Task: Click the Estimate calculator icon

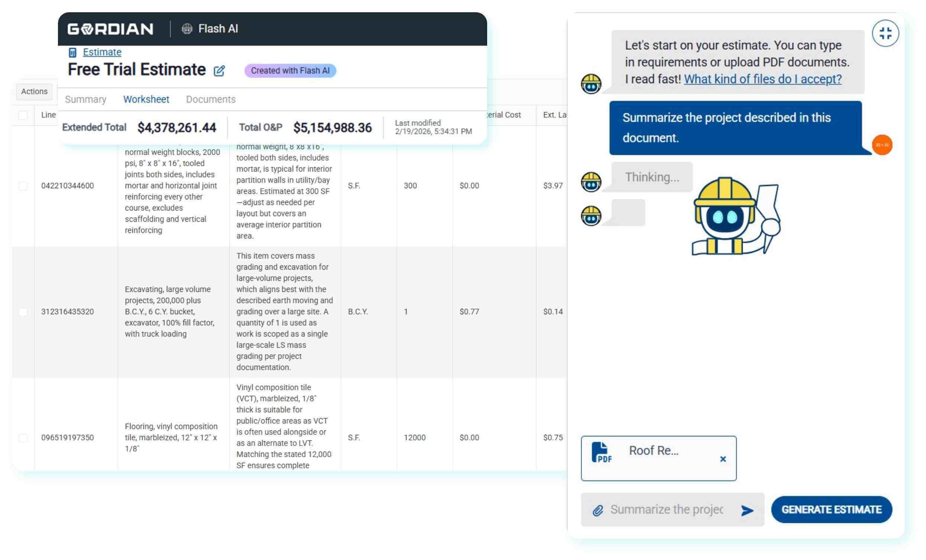Action: pos(72,52)
